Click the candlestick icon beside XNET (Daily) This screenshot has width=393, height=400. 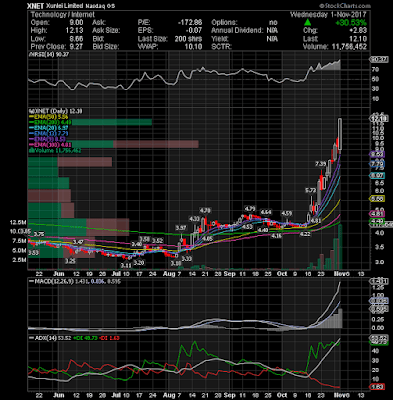(31, 111)
